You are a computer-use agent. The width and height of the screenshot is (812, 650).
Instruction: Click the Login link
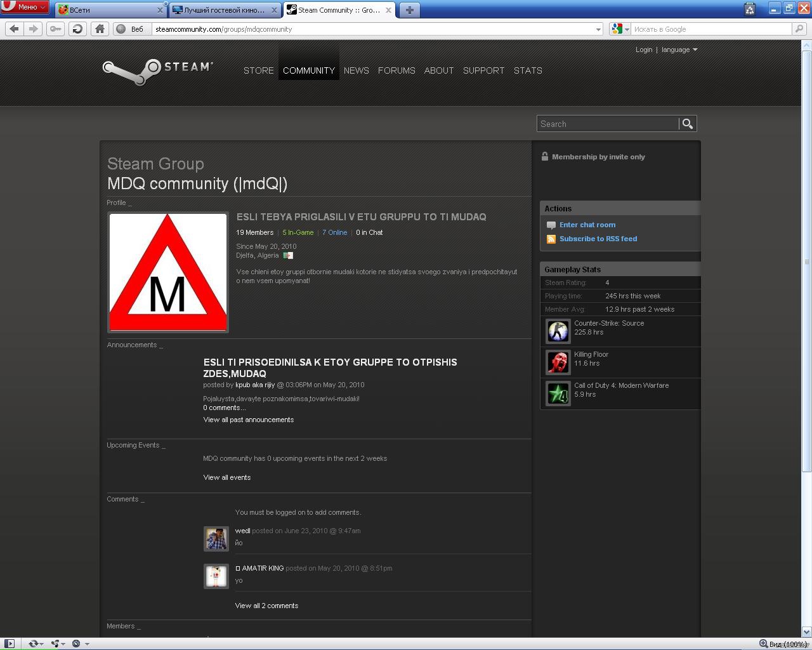[644, 50]
